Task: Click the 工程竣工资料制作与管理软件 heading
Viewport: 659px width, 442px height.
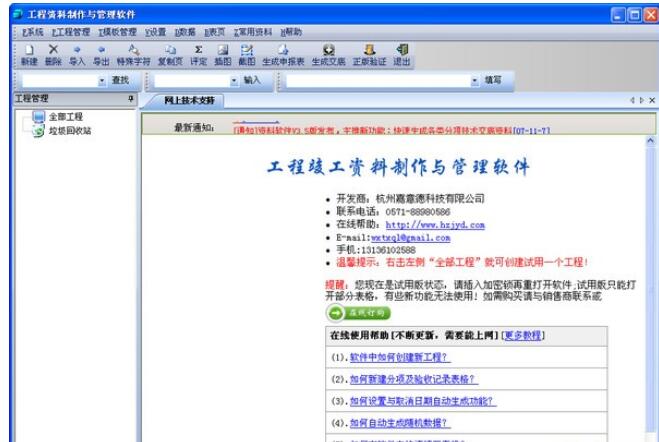Action: click(398, 167)
